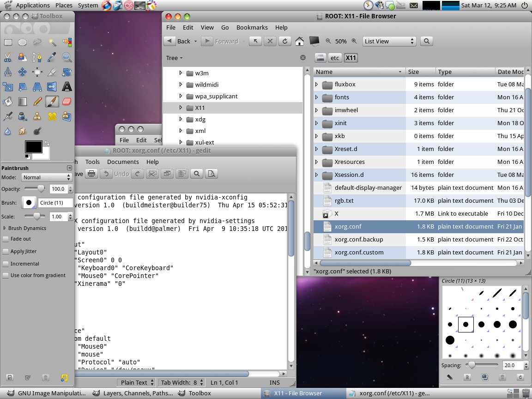Click the brush preview thumbnail button

pyautogui.click(x=29, y=203)
